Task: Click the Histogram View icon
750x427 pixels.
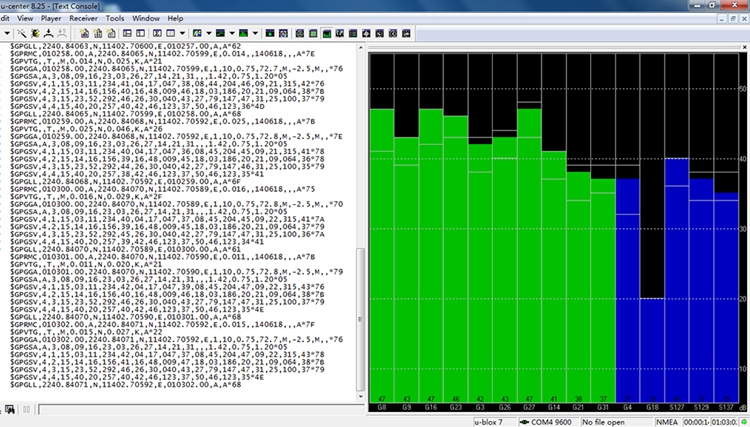Action: [x=243, y=32]
